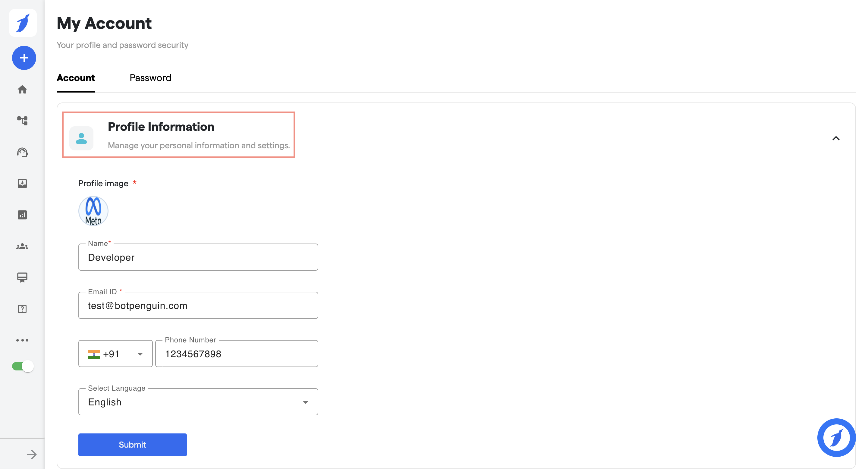Expand the sidebar with arrow button
The width and height of the screenshot is (868, 469).
(x=32, y=455)
